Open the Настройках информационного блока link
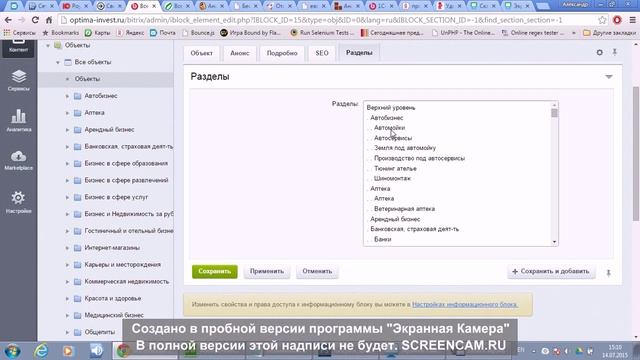This screenshot has height=360, width=640. pyautogui.click(x=465, y=304)
